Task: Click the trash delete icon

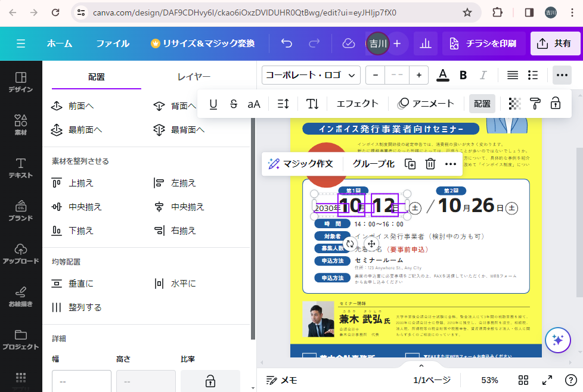Action: pos(430,164)
